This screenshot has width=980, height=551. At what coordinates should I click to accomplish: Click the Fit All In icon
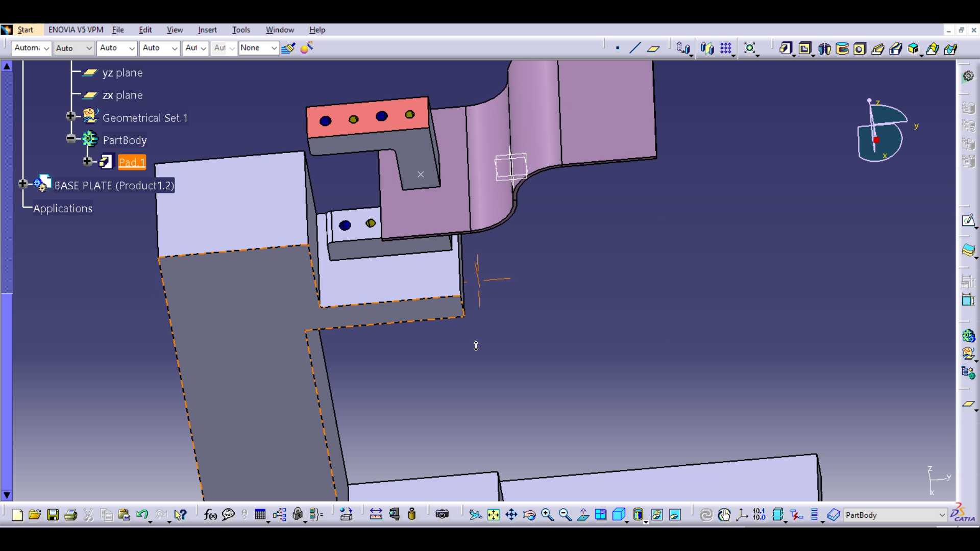pos(493,515)
